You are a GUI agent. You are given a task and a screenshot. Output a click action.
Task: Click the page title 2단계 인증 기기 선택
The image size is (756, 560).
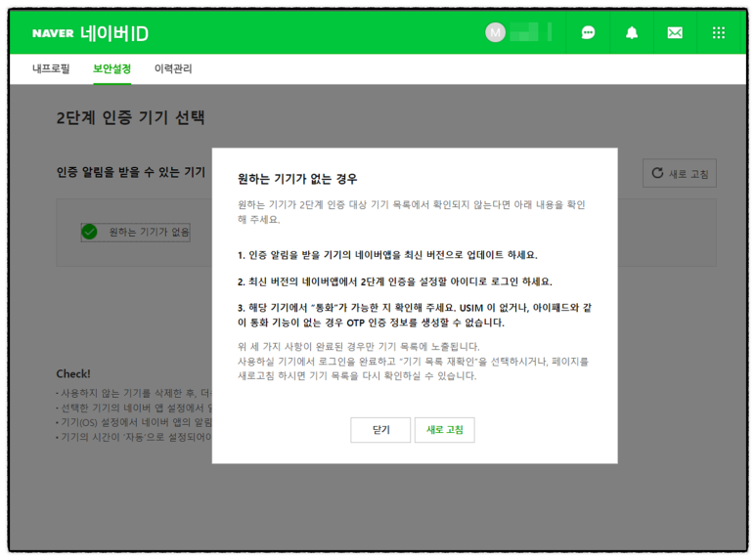point(131,117)
